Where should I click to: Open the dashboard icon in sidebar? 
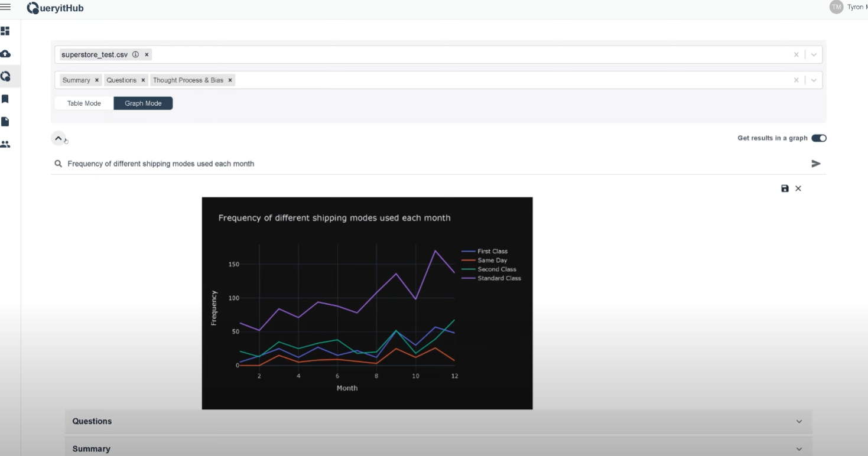tap(5, 31)
